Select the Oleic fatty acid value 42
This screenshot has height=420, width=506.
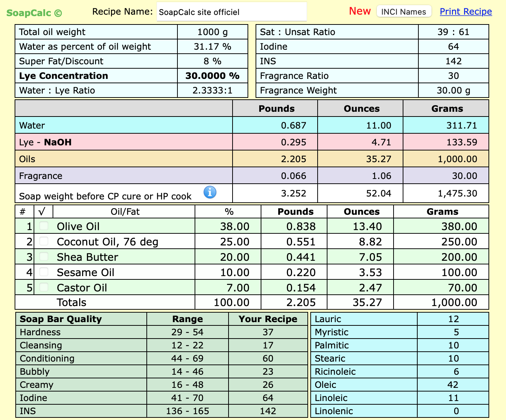click(453, 385)
